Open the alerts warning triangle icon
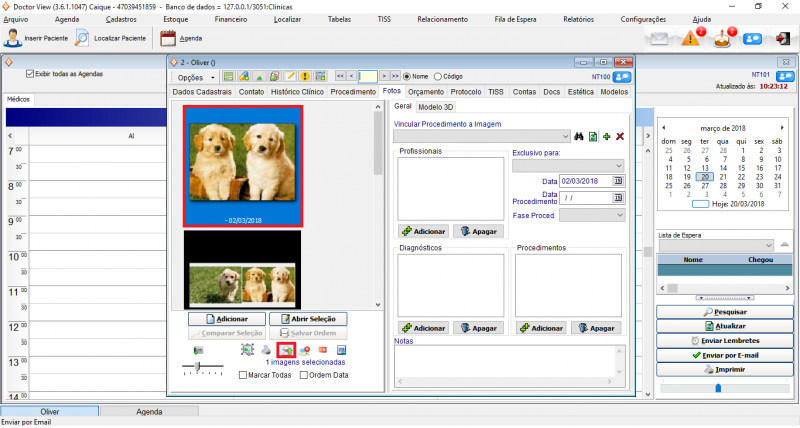 692,39
